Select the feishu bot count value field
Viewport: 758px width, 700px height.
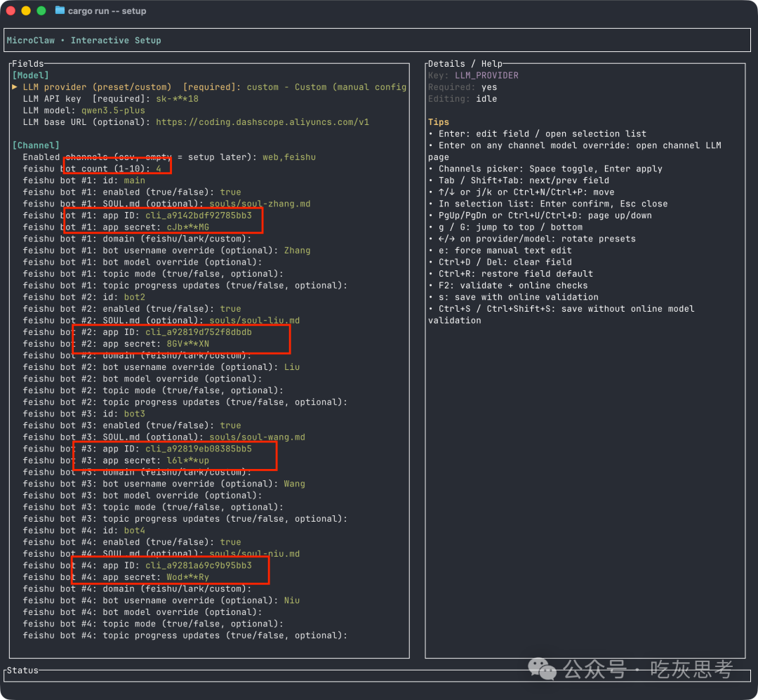159,169
